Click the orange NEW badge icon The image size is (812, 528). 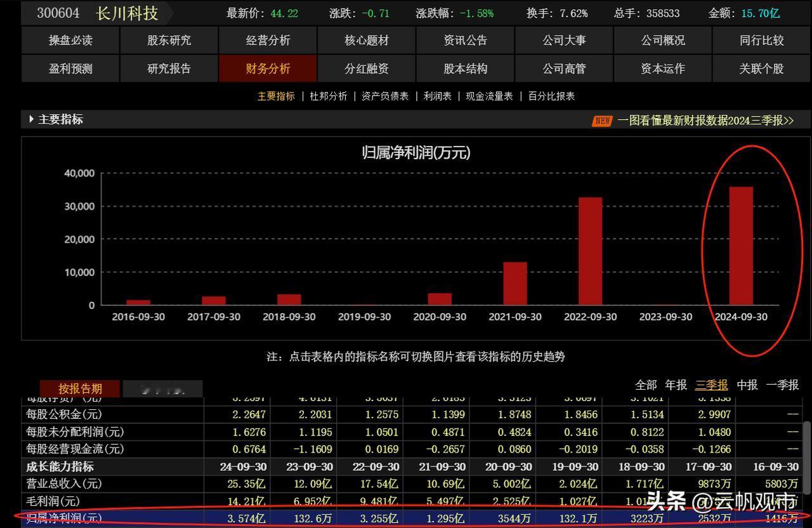[x=602, y=121]
